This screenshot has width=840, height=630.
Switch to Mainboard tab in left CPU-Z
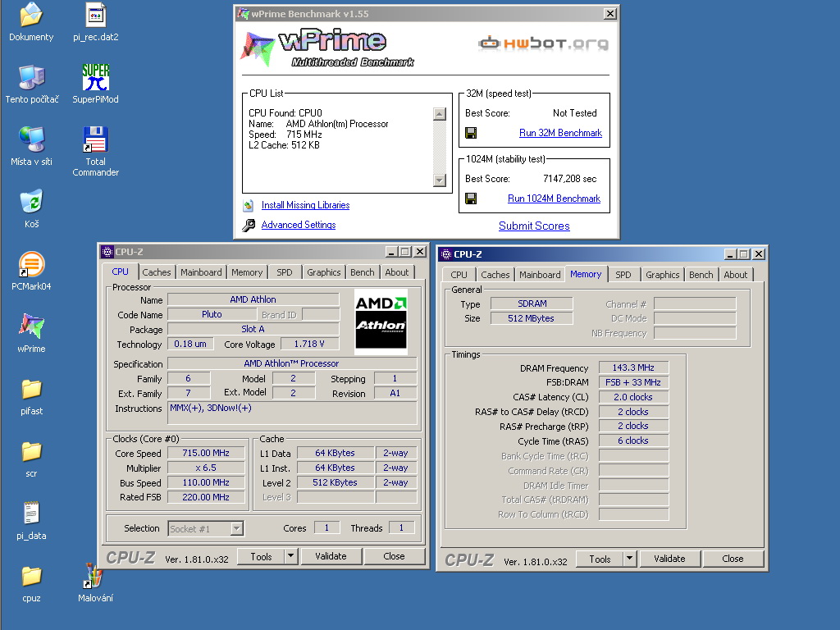pos(201,272)
